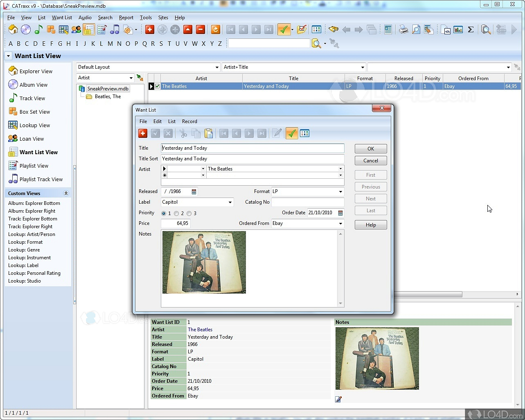The width and height of the screenshot is (525, 420).
Task: Open the Want List menu in main menu bar
Action: click(x=62, y=18)
